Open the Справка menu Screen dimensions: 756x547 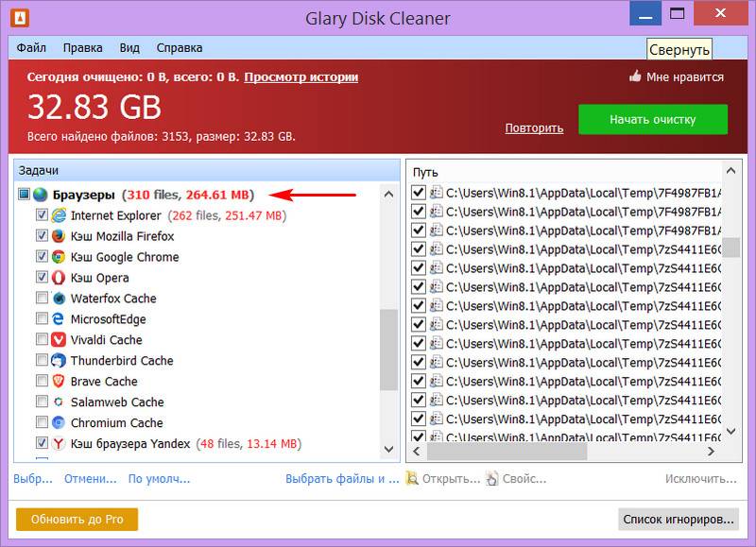point(179,48)
